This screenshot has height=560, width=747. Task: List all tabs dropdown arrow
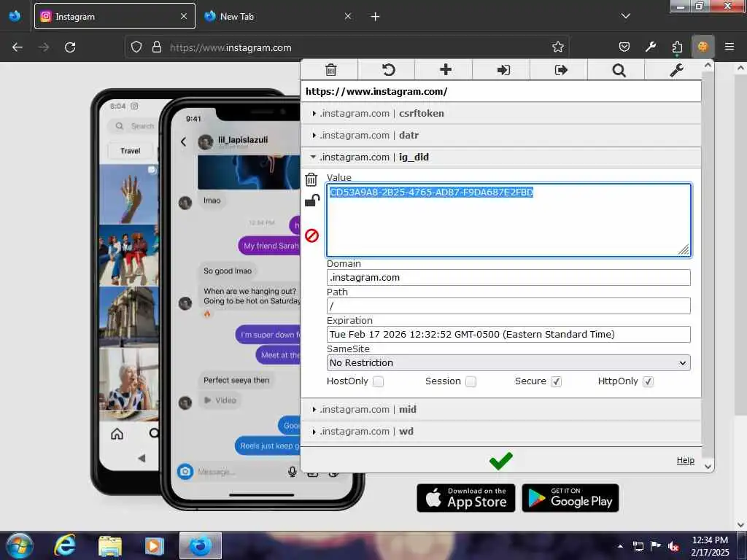point(625,16)
